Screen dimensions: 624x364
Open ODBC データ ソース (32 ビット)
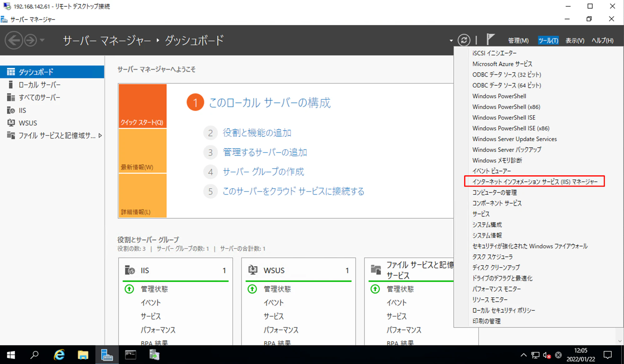tap(507, 75)
